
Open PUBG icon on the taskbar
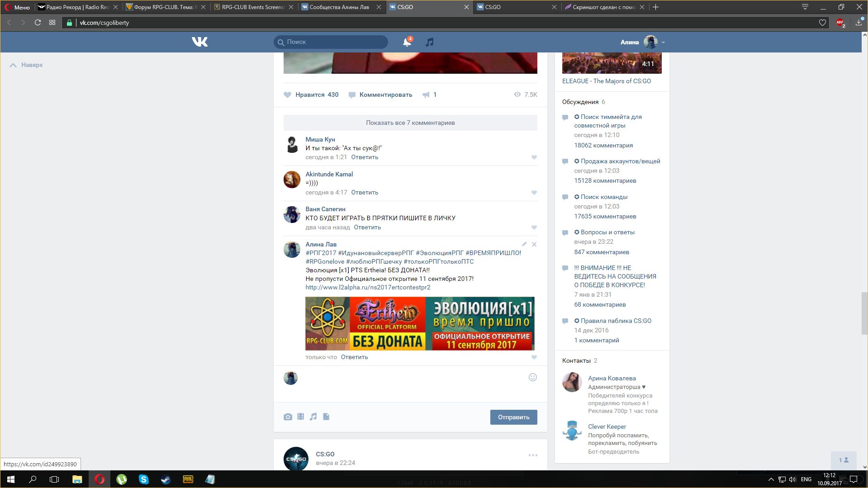(188, 479)
